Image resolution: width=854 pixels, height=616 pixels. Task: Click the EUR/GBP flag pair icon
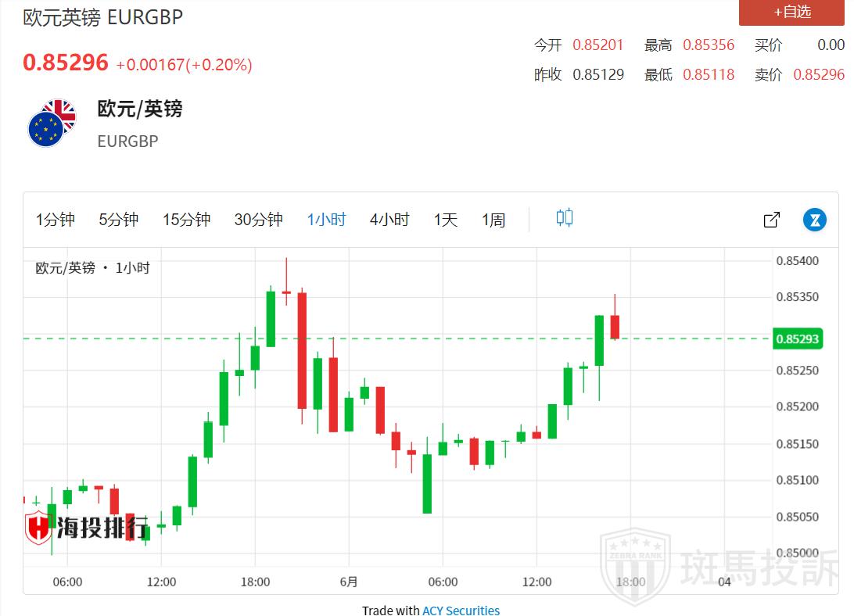coord(52,124)
